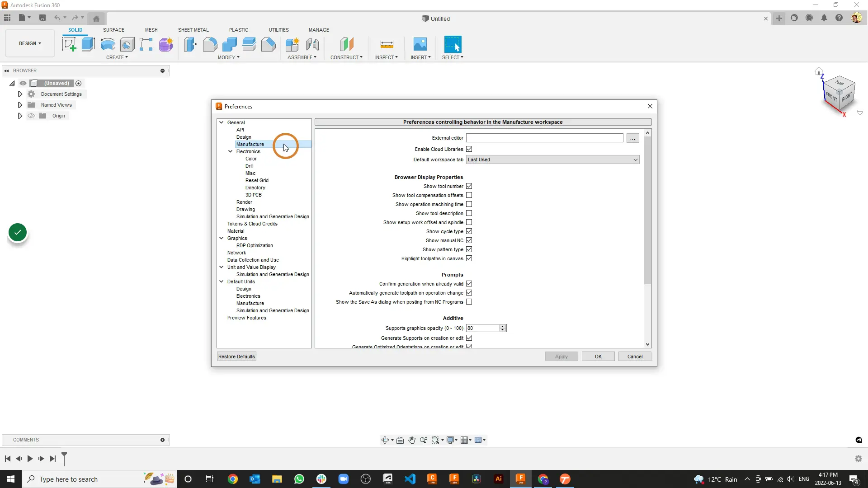The image size is (868, 488).
Task: Select the Create Sketch tool
Action: tap(69, 44)
